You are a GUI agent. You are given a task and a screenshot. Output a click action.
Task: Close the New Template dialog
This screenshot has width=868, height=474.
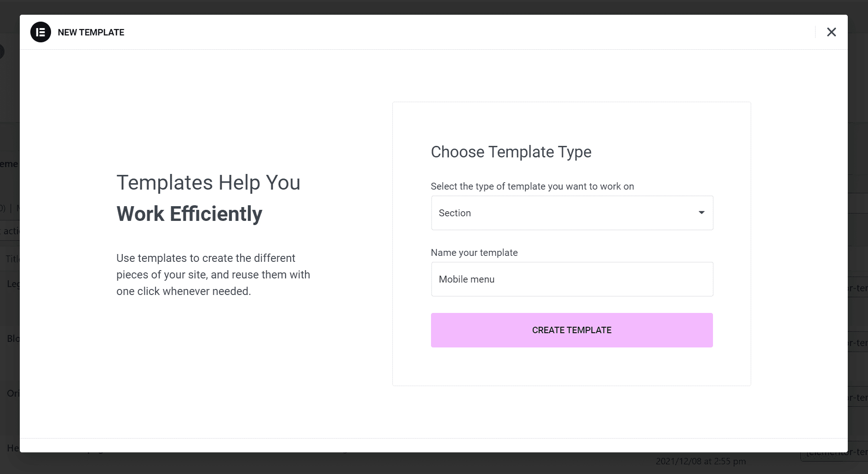click(x=832, y=32)
